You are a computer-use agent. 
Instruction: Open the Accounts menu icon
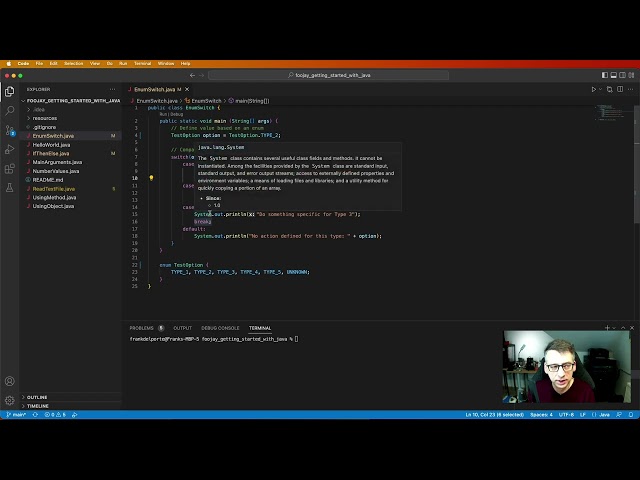[10, 381]
